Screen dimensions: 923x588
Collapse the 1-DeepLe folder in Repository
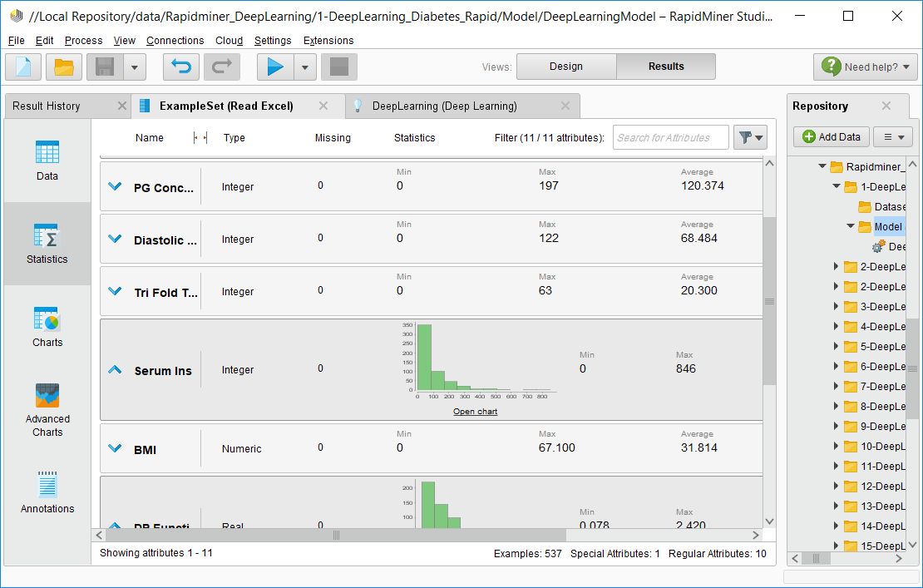(837, 186)
